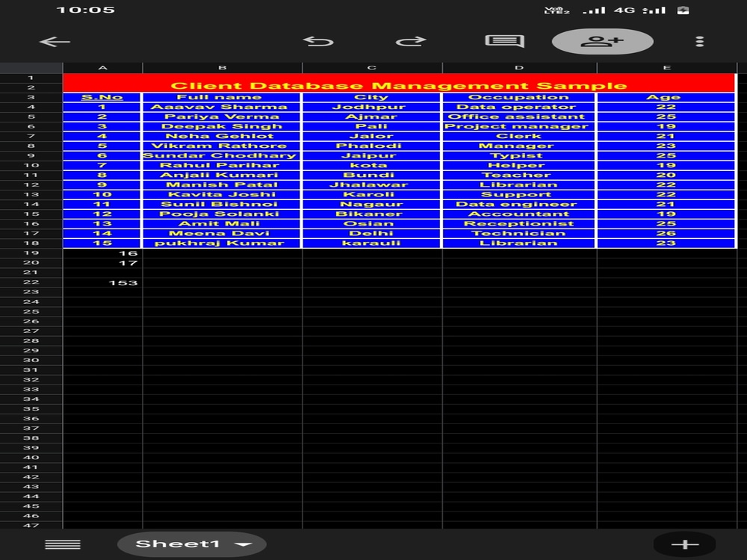This screenshot has width=747, height=560.
Task: Select cell Neha Gehlot
Action: pos(222,136)
